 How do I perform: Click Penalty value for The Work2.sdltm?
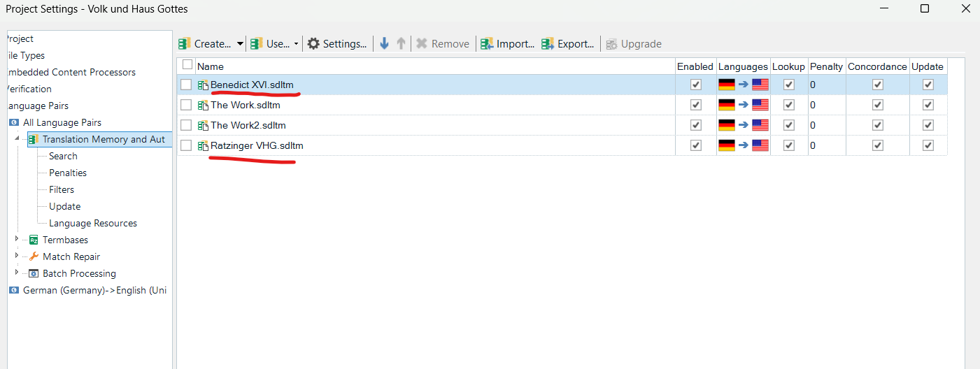pos(813,126)
